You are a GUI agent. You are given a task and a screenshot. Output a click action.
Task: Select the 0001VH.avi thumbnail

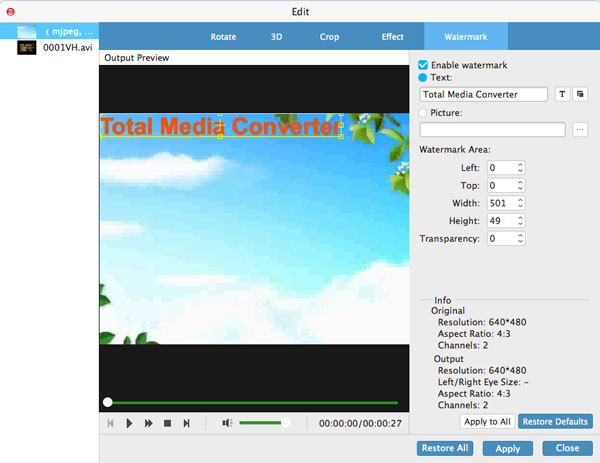coord(27,47)
